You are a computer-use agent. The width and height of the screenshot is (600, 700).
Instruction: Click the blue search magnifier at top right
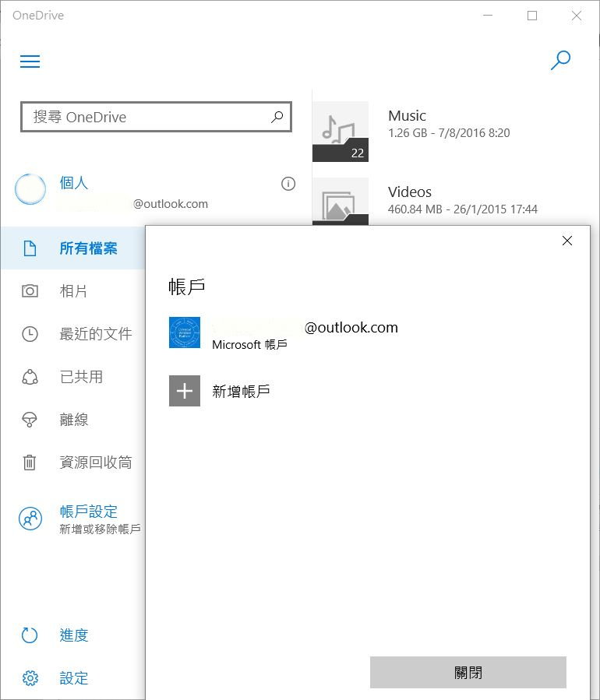[560, 60]
